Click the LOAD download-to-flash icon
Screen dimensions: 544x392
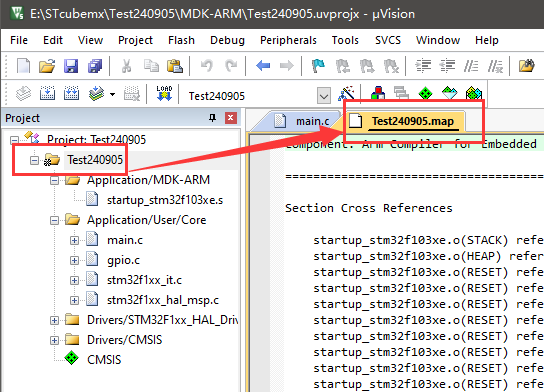[x=164, y=94]
